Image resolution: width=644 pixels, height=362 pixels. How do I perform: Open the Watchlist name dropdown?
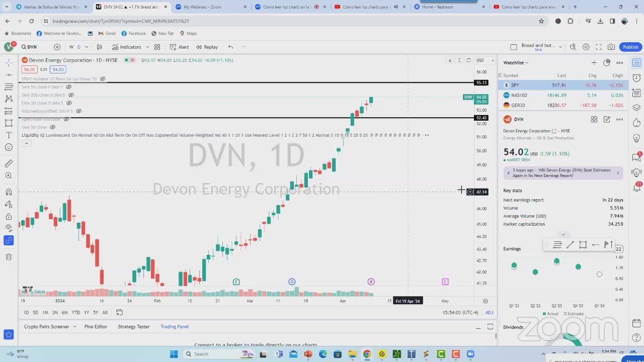[516, 63]
